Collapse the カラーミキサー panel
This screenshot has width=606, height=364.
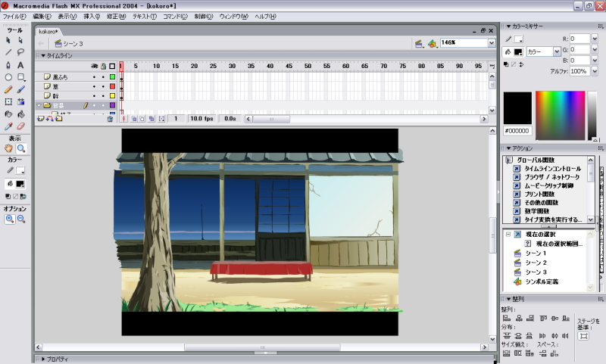point(509,26)
